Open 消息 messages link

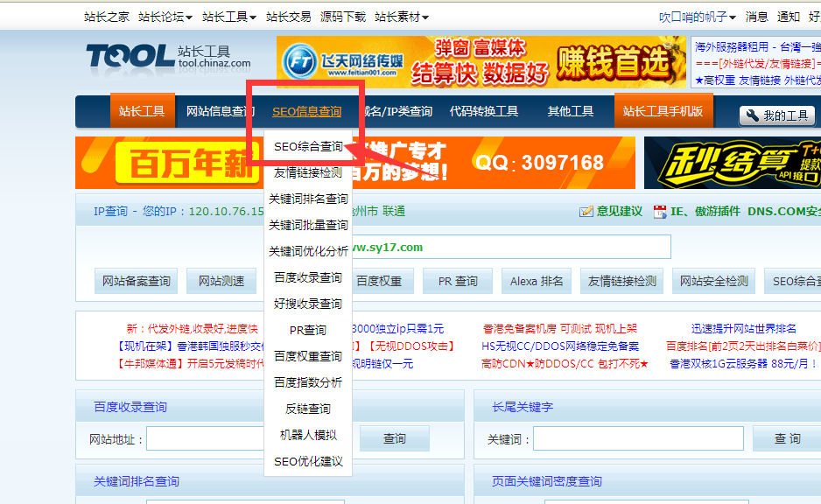pos(756,17)
